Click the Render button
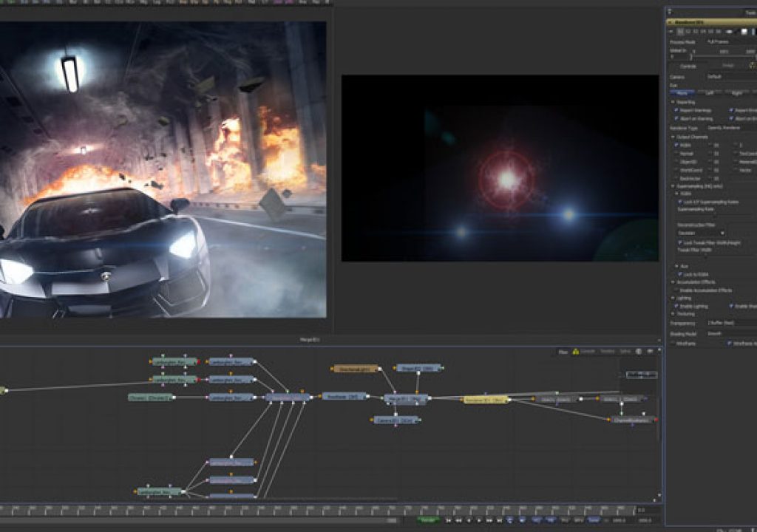Screen dimensions: 757x532 (428, 520)
